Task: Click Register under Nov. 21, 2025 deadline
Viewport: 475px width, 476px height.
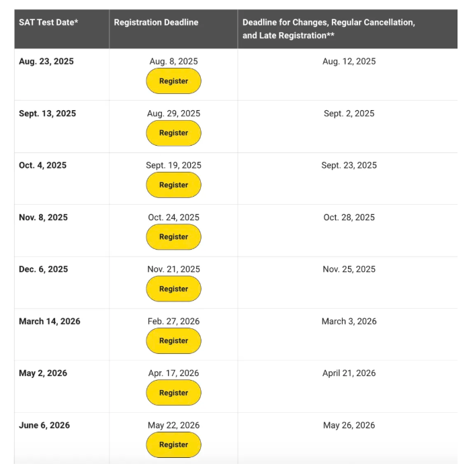Action: (173, 289)
